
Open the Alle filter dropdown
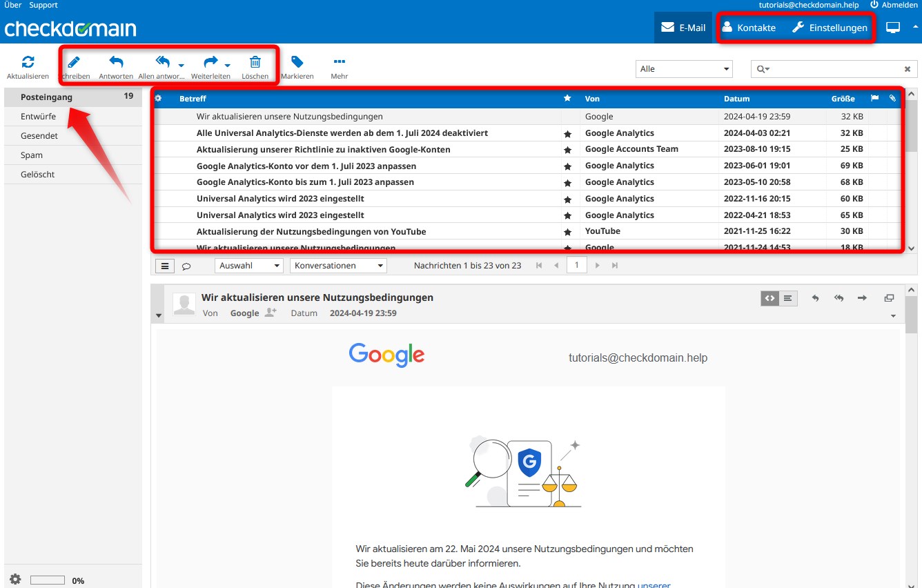[x=684, y=69]
